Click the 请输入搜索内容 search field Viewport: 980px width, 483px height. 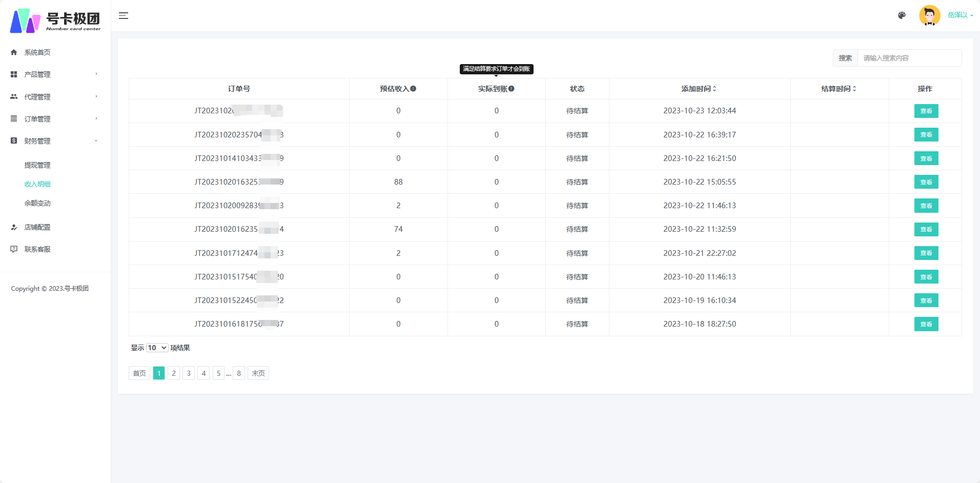click(x=910, y=58)
